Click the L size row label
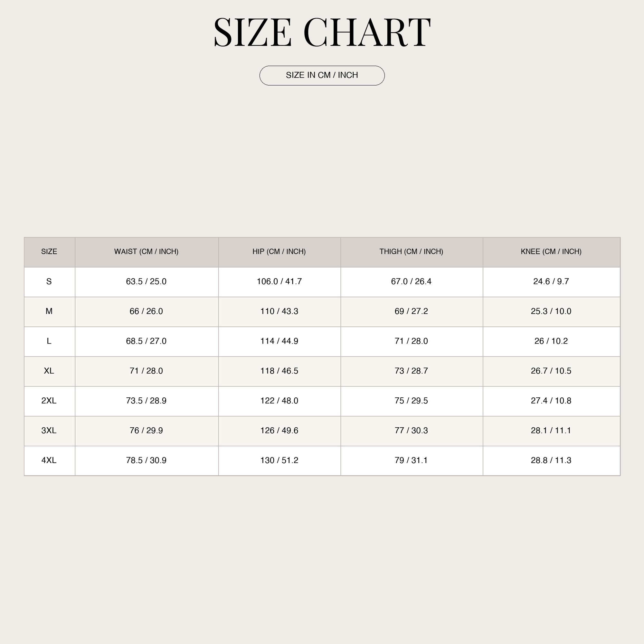644x644 pixels. 49,342
